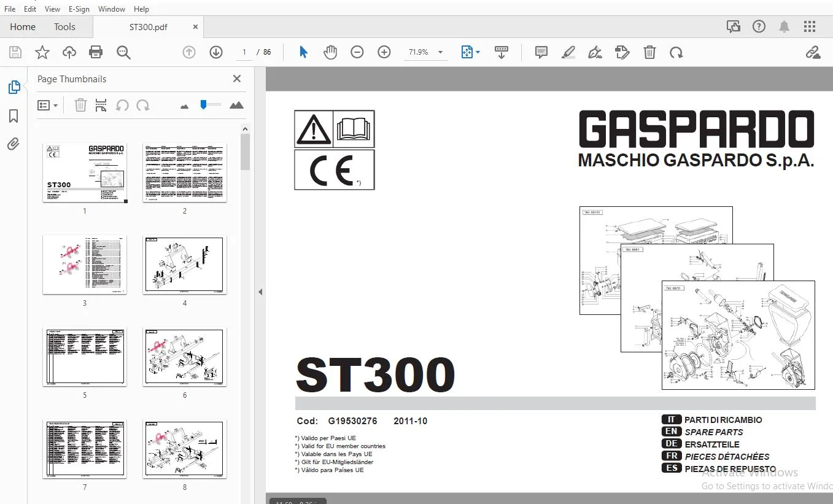Add a comment sticky note
The image size is (833, 504).
541,53
